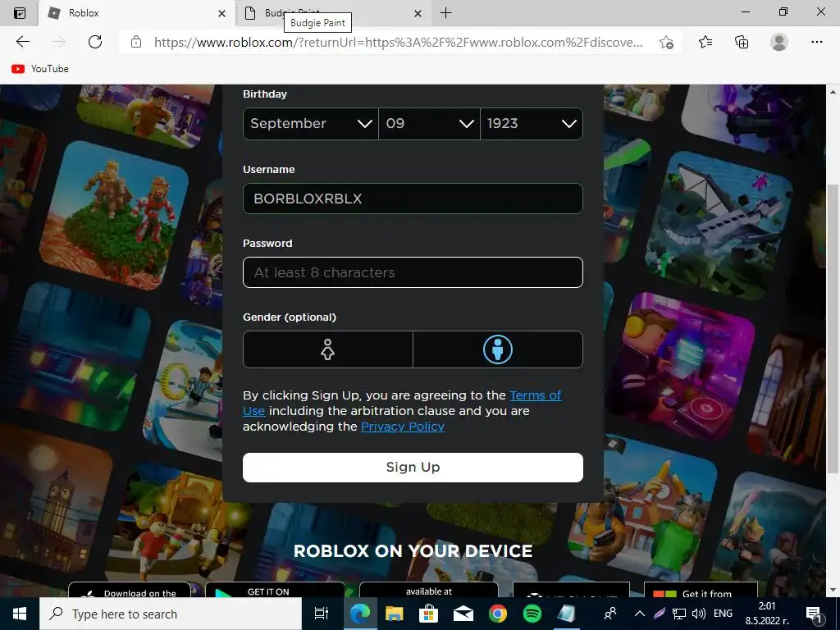Screen dimensions: 840x630
Task: Open Task View on taskbar
Action: [x=322, y=614]
